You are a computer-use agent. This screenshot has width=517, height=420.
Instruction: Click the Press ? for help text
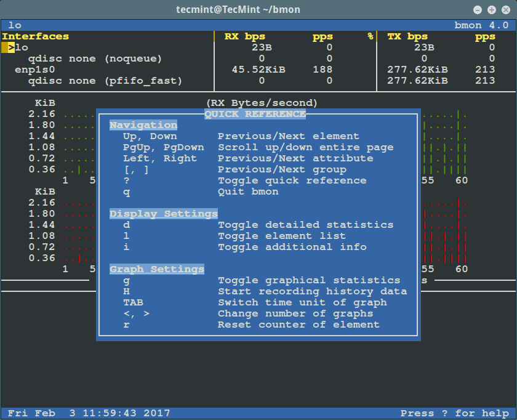tap(454, 413)
